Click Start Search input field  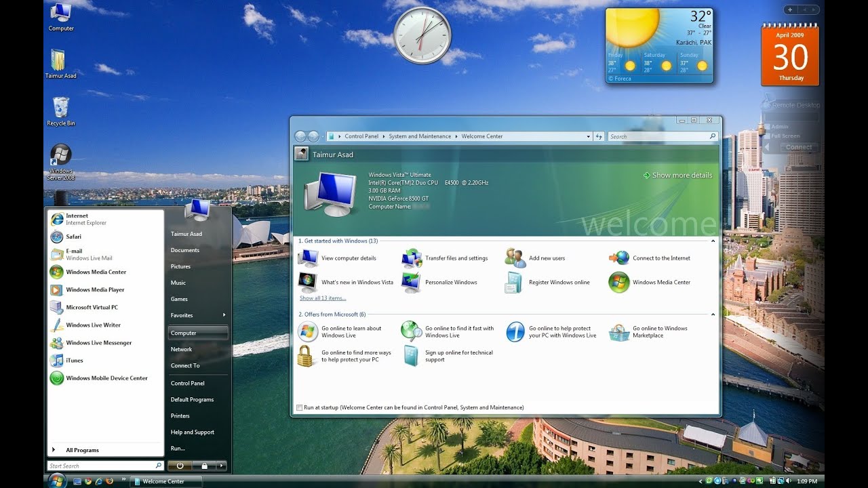tap(105, 466)
